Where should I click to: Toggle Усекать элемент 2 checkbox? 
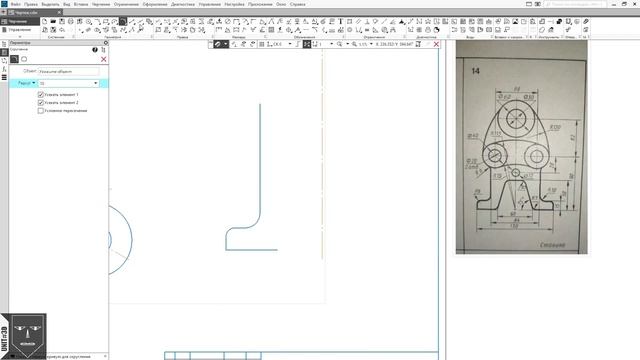40,102
